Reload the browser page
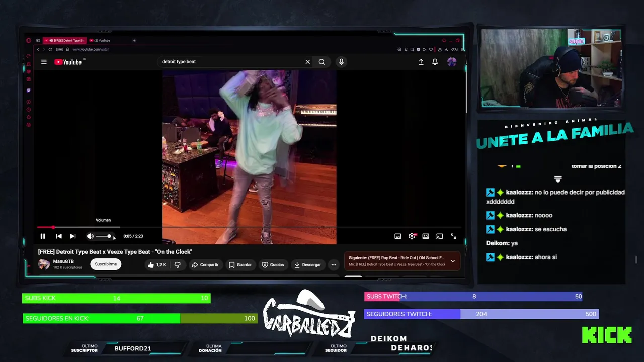The height and width of the screenshot is (362, 644). pyautogui.click(x=50, y=49)
